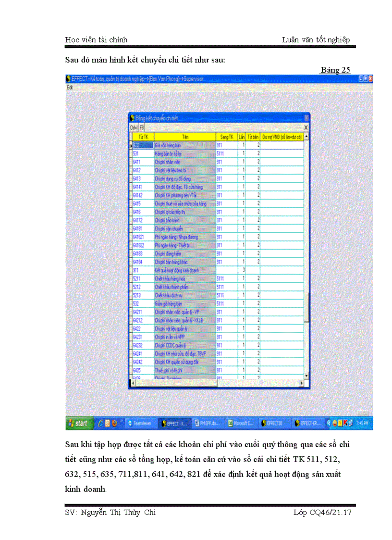Click the vertical scrollbar thumb of the table
The width and height of the screenshot is (392, 540).
coord(306,308)
